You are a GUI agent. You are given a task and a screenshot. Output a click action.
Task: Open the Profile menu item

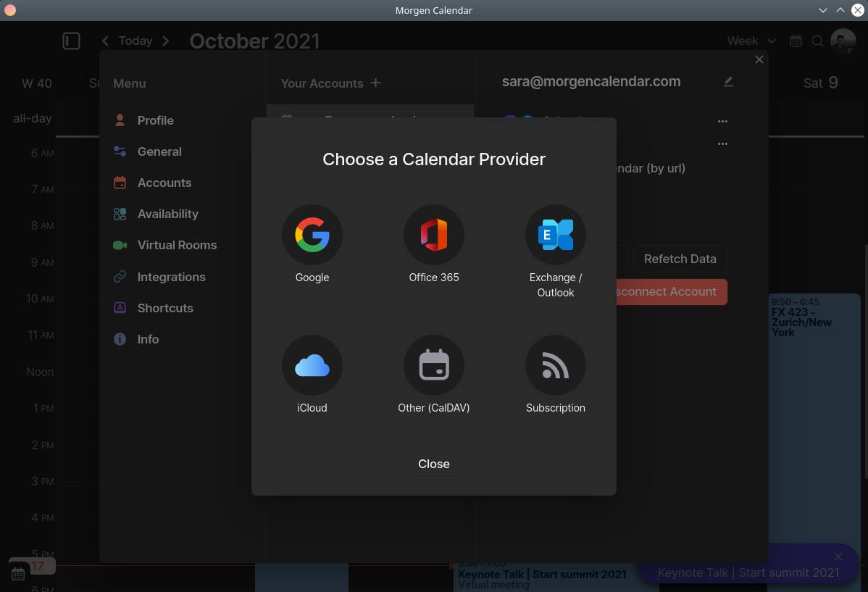(155, 120)
